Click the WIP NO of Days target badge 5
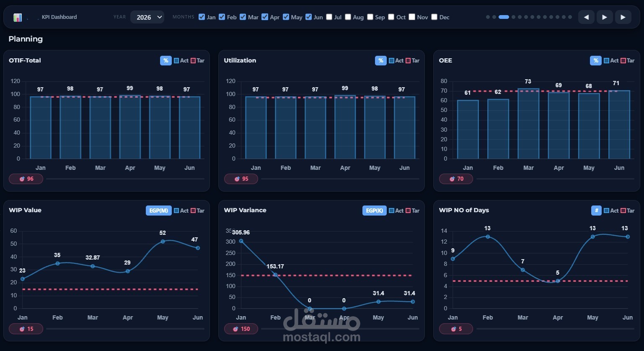Image resolution: width=644 pixels, height=351 pixels. (456, 329)
